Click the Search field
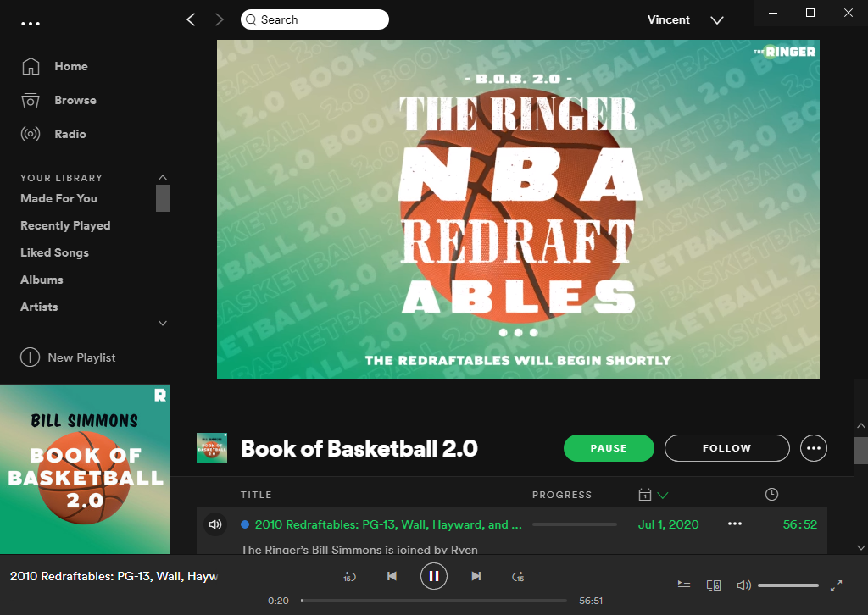 coord(314,20)
